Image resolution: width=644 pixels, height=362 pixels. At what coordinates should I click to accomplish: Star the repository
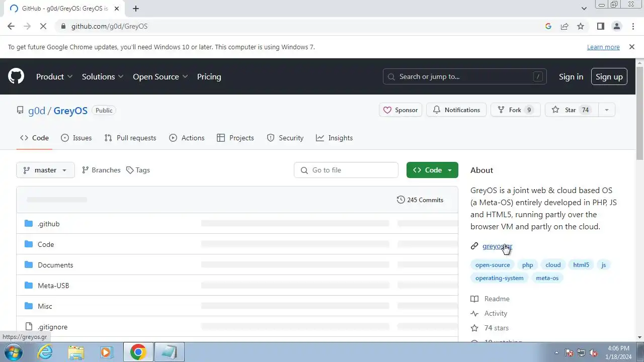[x=572, y=110]
